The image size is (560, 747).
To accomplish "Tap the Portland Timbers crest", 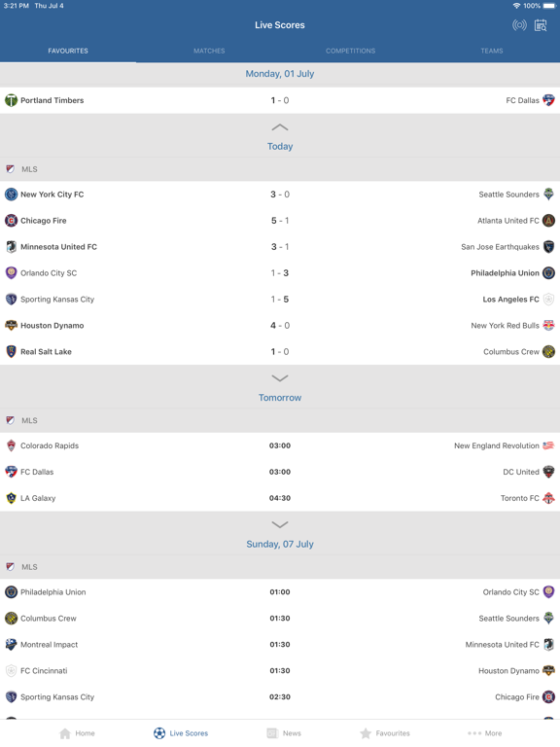I will point(11,100).
